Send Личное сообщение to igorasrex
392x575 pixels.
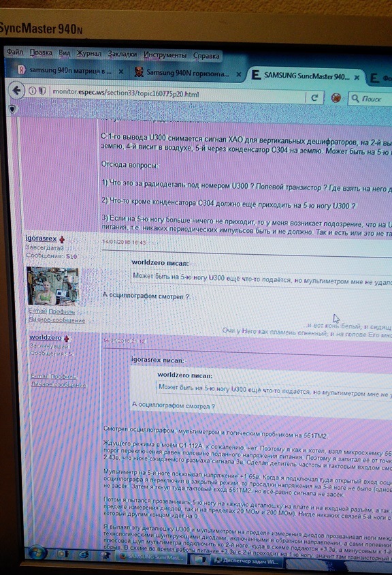56,320
